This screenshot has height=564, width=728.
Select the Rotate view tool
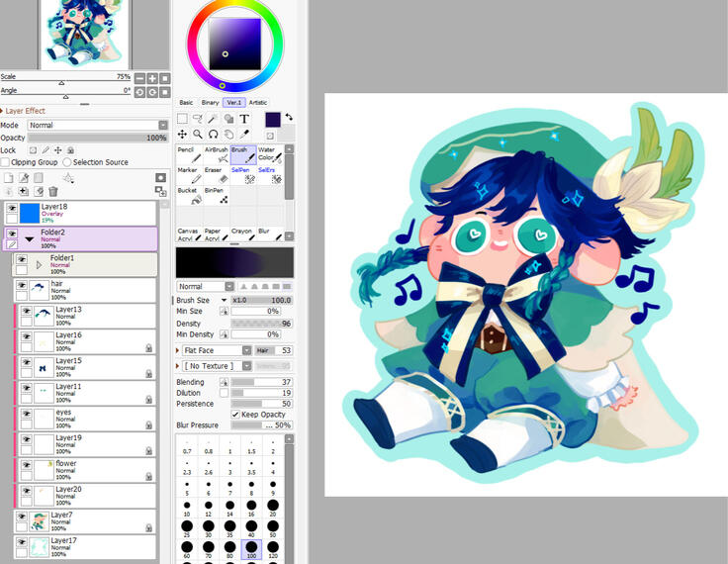tap(213, 135)
